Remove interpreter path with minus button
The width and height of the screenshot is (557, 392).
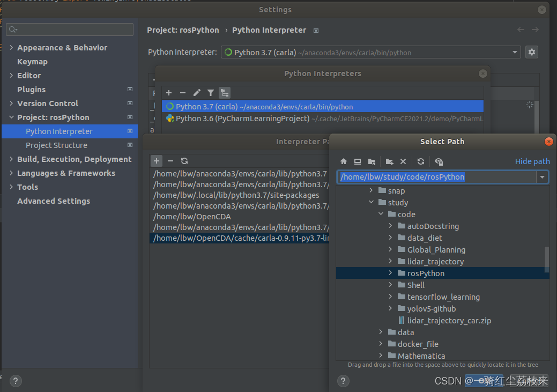click(x=170, y=161)
